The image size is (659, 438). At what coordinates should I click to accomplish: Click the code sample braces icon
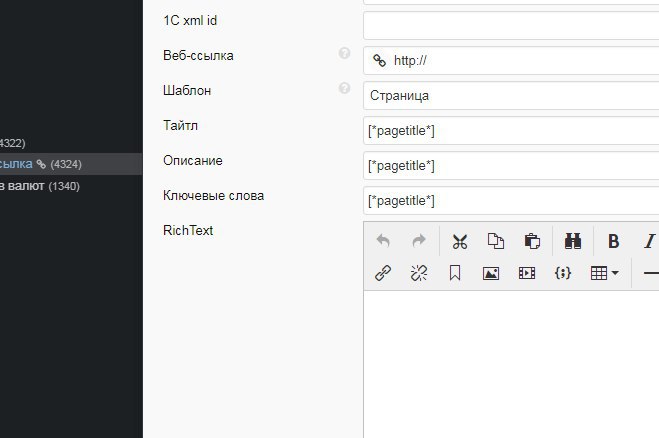563,273
